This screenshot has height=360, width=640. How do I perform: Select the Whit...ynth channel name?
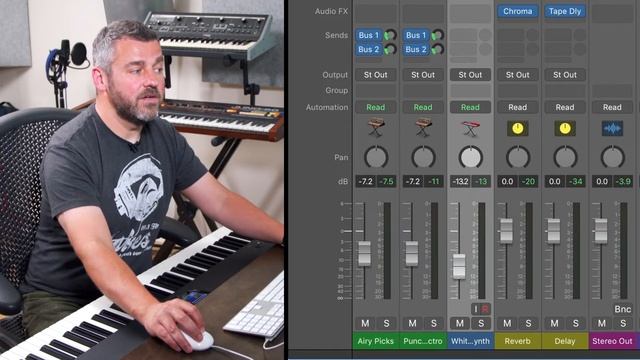tap(470, 341)
